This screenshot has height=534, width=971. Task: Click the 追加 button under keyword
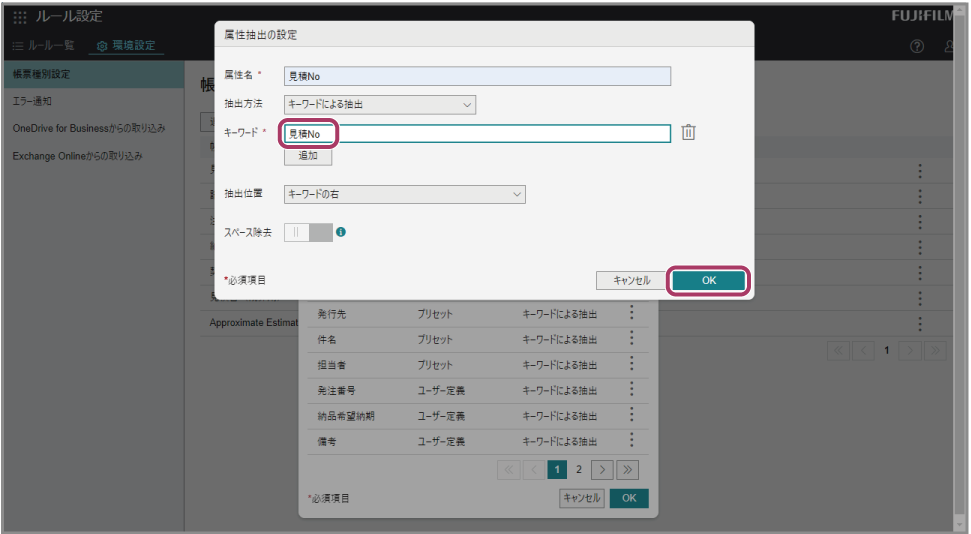(308, 155)
